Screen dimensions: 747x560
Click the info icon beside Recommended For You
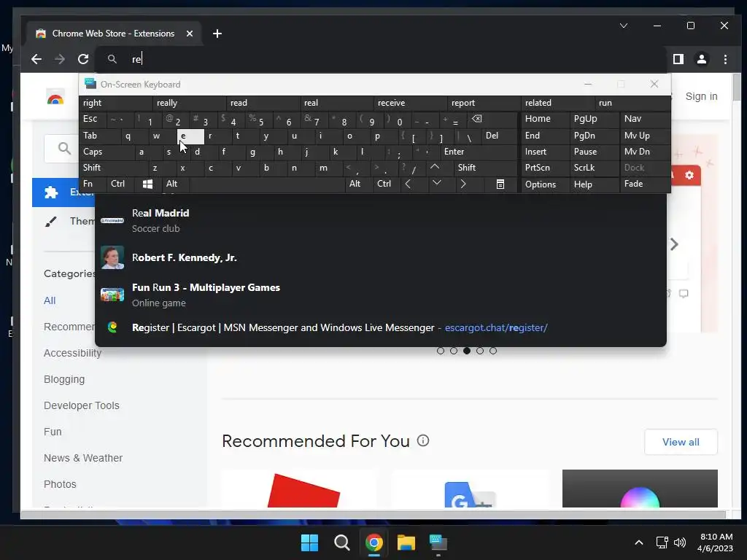pyautogui.click(x=423, y=440)
